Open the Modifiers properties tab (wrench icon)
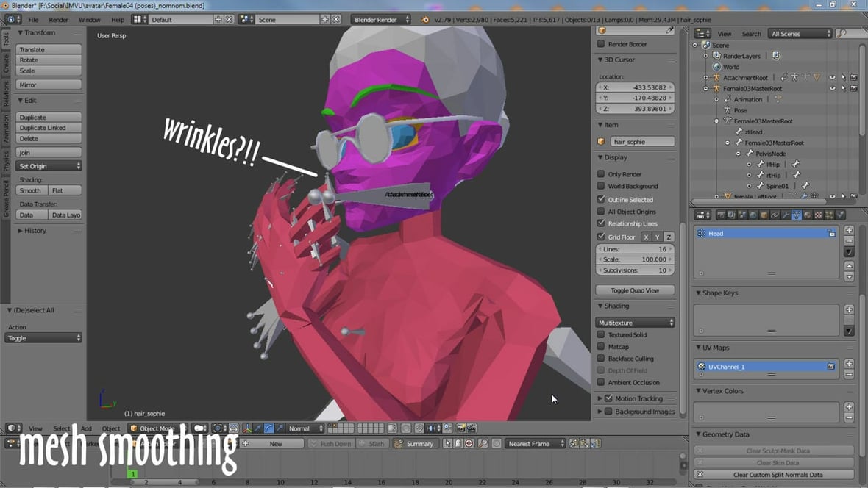This screenshot has height=488, width=868. coord(786,214)
